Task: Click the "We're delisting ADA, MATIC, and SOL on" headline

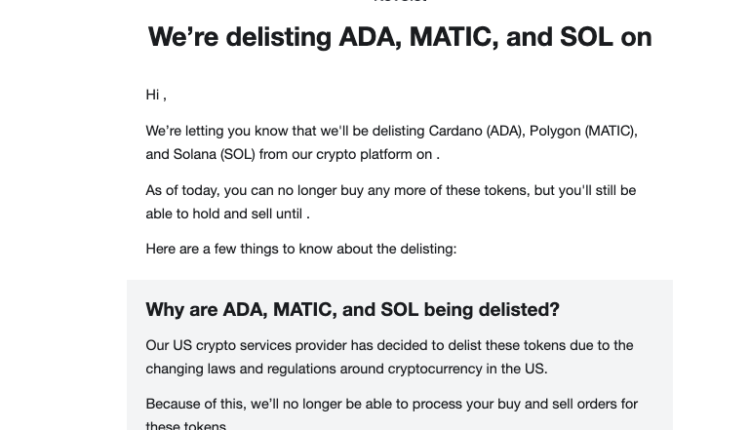Action: [399, 38]
